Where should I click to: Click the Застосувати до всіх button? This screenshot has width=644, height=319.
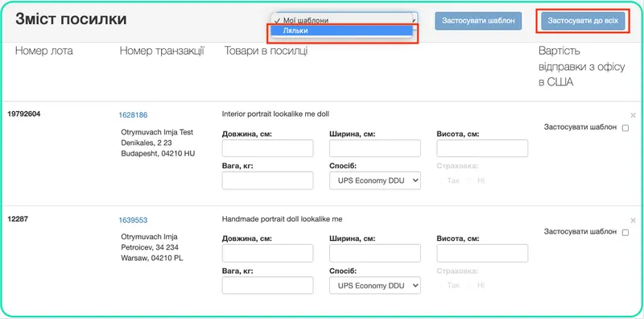(583, 21)
